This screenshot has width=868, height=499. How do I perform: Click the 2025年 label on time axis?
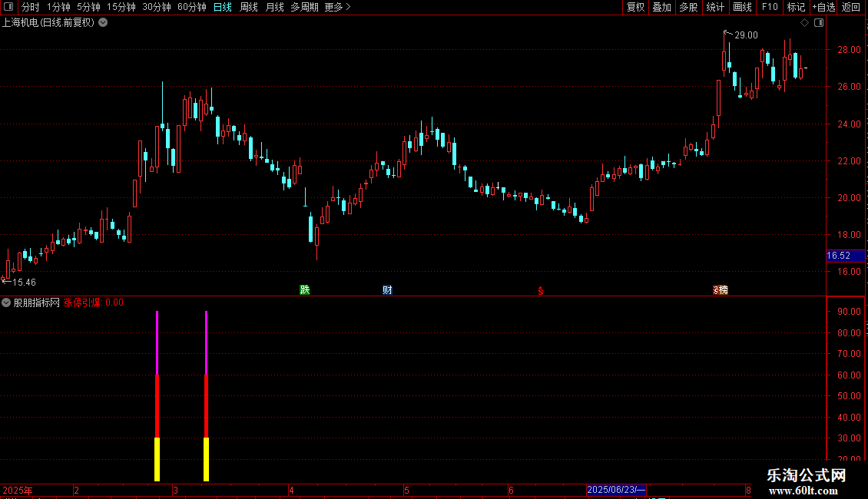tap(18, 490)
